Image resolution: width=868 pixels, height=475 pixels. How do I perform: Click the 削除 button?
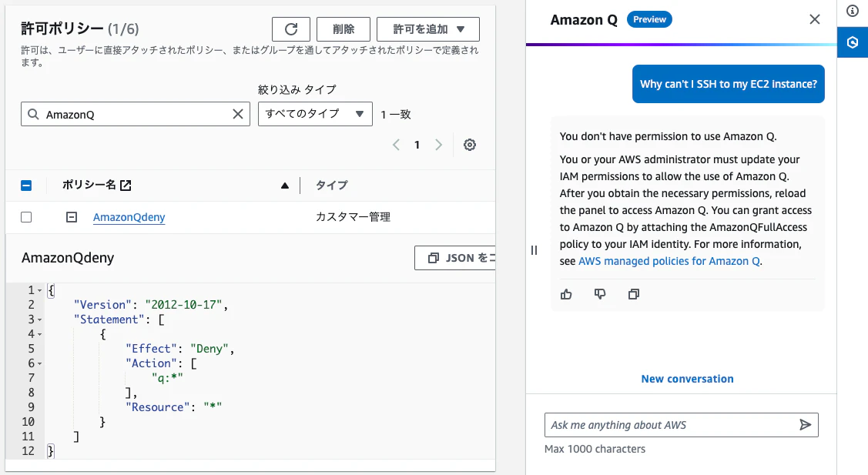click(344, 29)
